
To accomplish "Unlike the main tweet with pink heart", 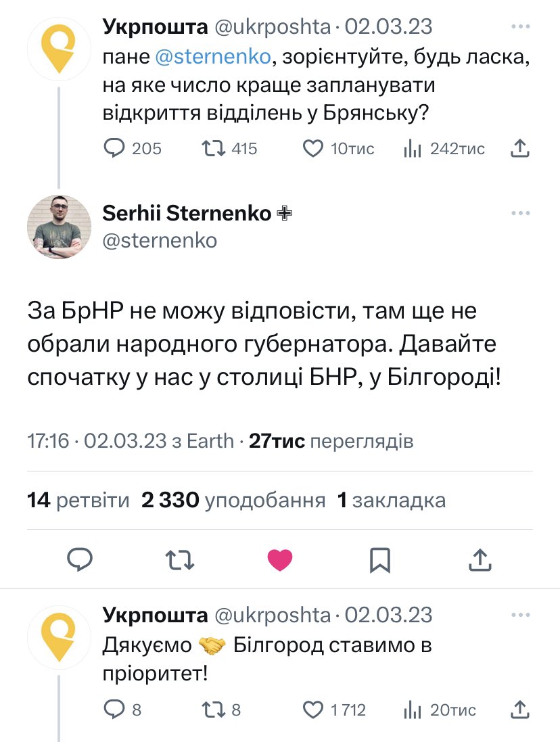I will click(x=280, y=559).
